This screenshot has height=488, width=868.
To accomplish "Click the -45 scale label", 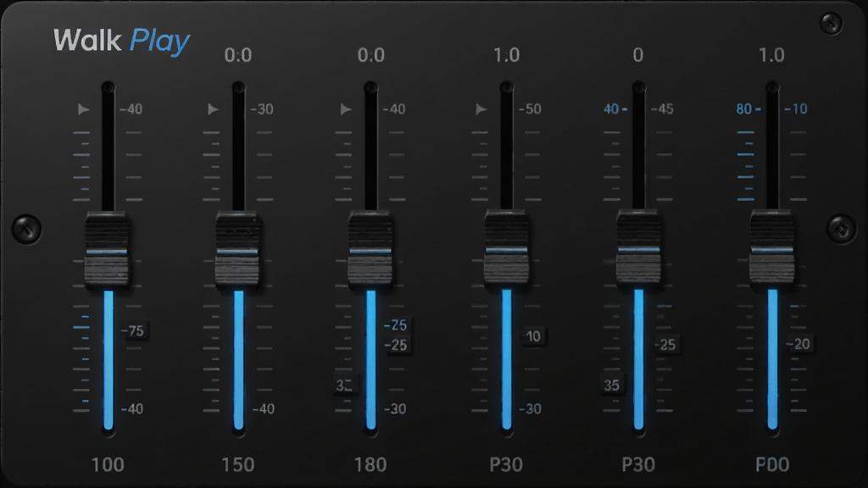I will pos(663,109).
